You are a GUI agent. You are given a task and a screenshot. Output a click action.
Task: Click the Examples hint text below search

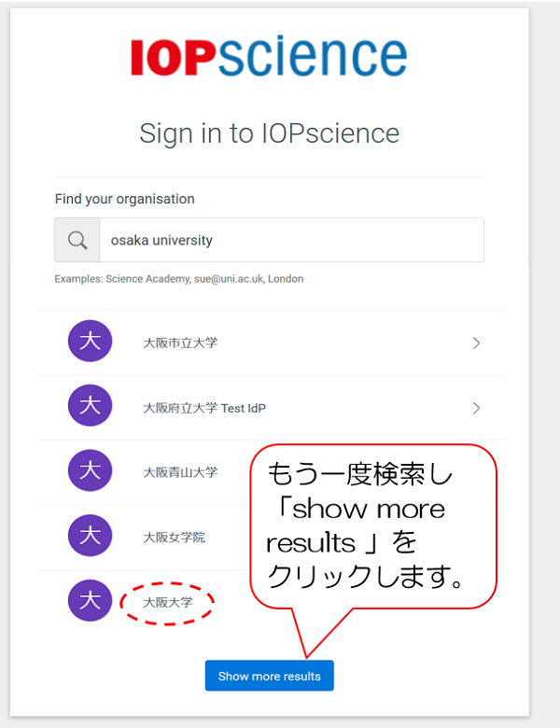178,278
